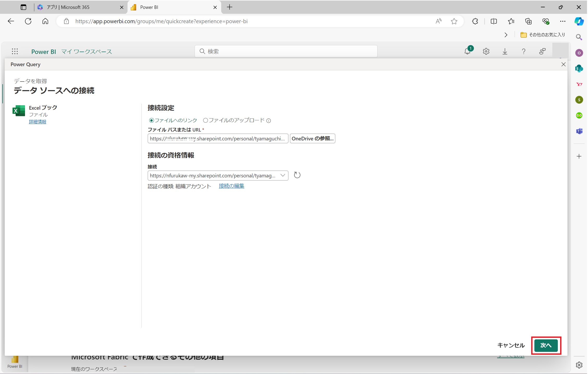Image resolution: width=588 pixels, height=374 pixels.
Task: Open Yahoo icon in Edge sidebar
Action: [579, 84]
